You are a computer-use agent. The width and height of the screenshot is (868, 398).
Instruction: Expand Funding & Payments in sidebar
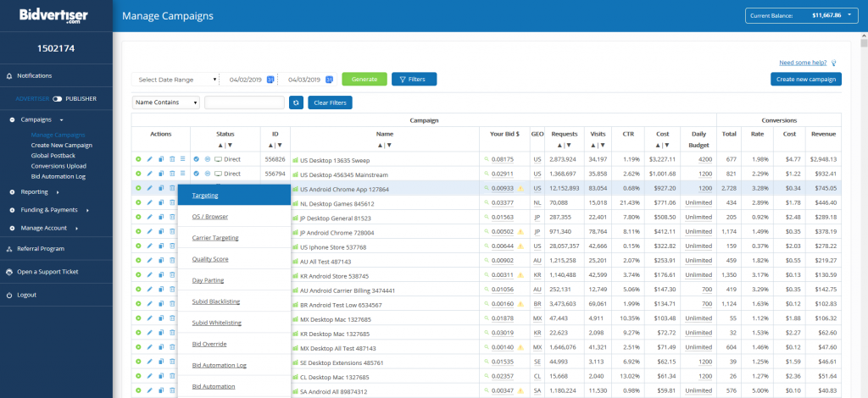50,210
